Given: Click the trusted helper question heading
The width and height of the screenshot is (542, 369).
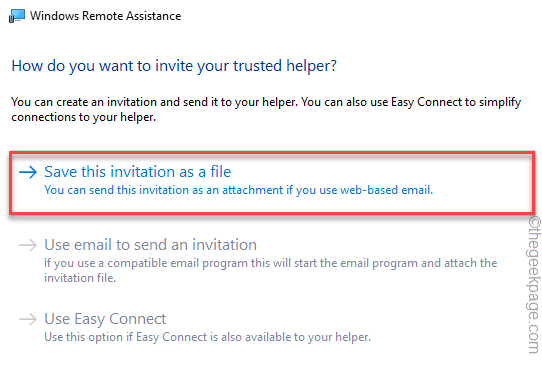Looking at the screenshot, I should point(174,66).
